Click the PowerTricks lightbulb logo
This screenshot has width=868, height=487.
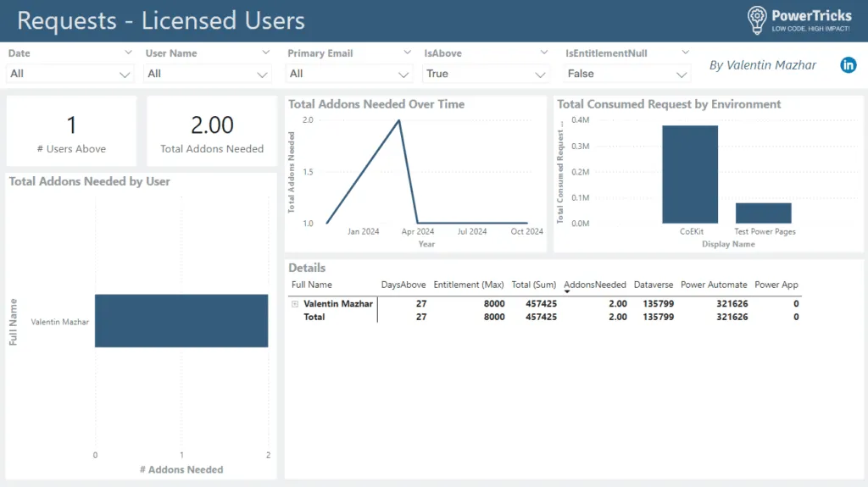click(757, 20)
